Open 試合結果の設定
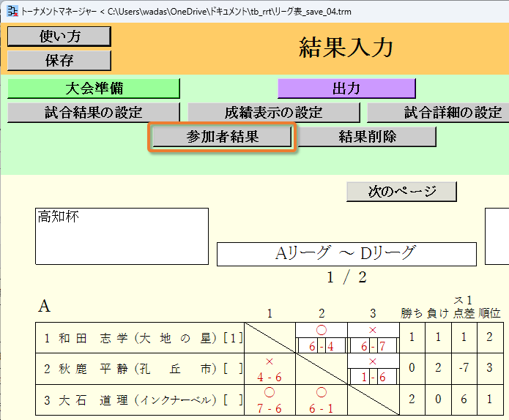The image size is (509, 420). [x=94, y=113]
